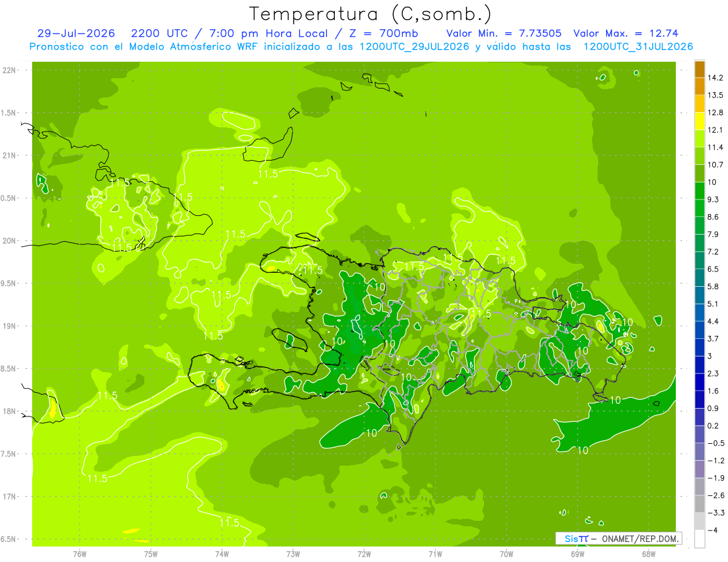Click the "75W" longitude label
The width and height of the screenshot is (728, 562).
(x=150, y=554)
